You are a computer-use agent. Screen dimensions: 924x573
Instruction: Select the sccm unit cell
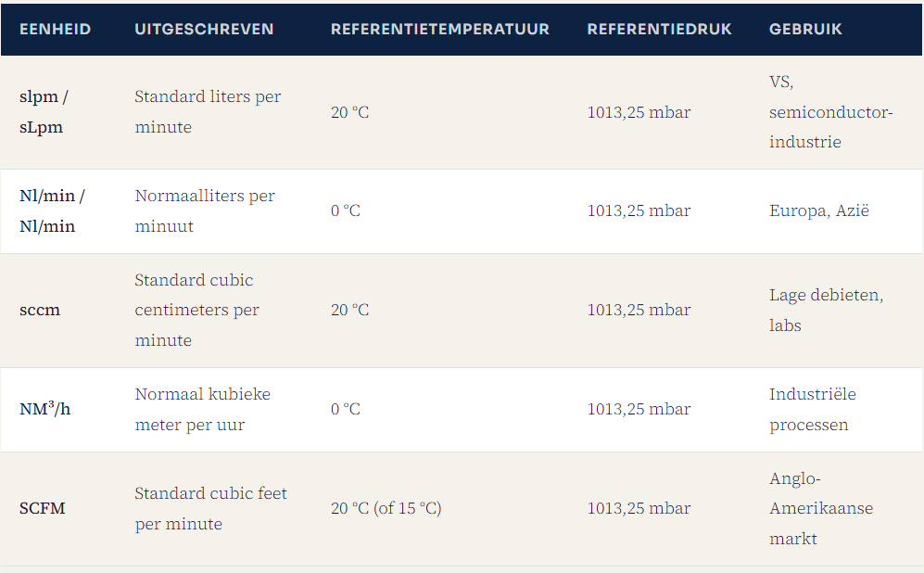tap(40, 310)
